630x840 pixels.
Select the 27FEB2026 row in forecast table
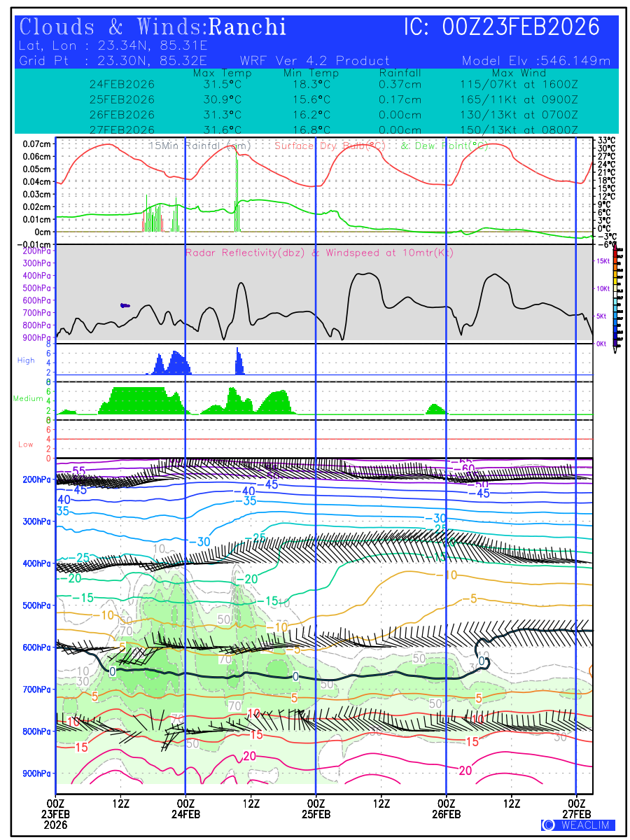pos(122,130)
